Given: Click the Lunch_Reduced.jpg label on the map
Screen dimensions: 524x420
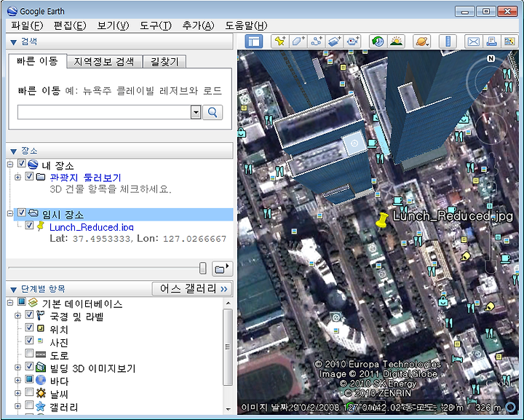Looking at the screenshot, I should [x=453, y=216].
